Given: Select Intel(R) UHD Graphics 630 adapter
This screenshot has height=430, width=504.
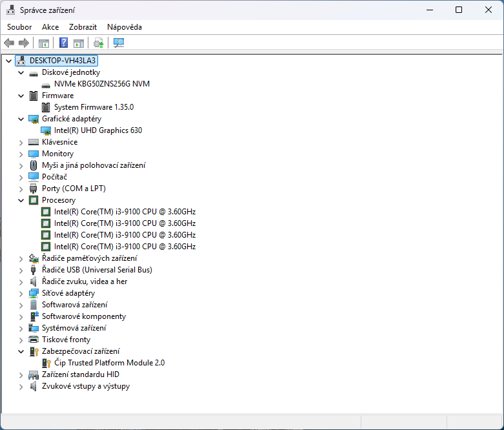Looking at the screenshot, I should click(x=98, y=130).
